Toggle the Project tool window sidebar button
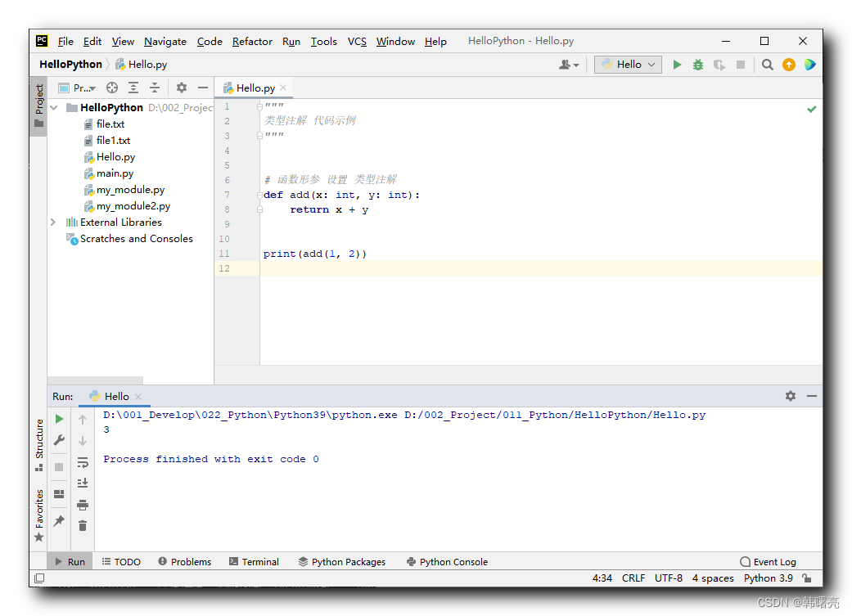The width and height of the screenshot is (852, 616). [x=39, y=106]
